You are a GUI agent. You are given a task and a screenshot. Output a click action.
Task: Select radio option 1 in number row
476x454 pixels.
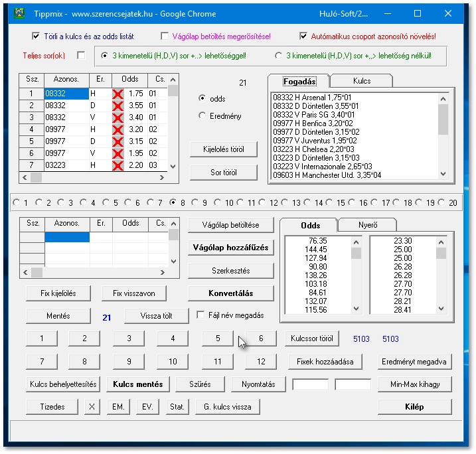tap(17, 202)
